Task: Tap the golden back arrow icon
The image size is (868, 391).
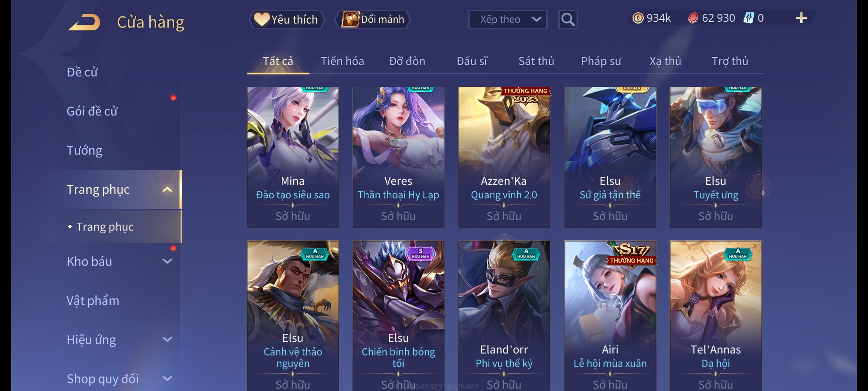Action: point(84,22)
